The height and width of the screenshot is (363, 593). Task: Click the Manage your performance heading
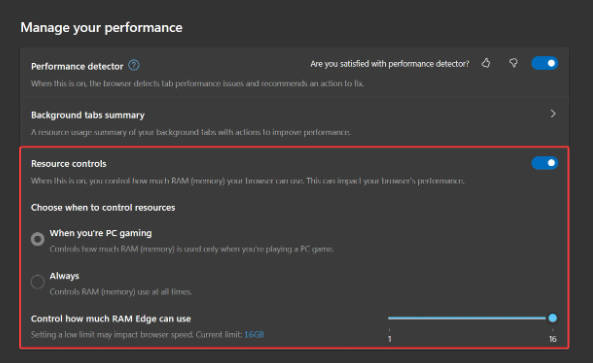pyautogui.click(x=101, y=28)
